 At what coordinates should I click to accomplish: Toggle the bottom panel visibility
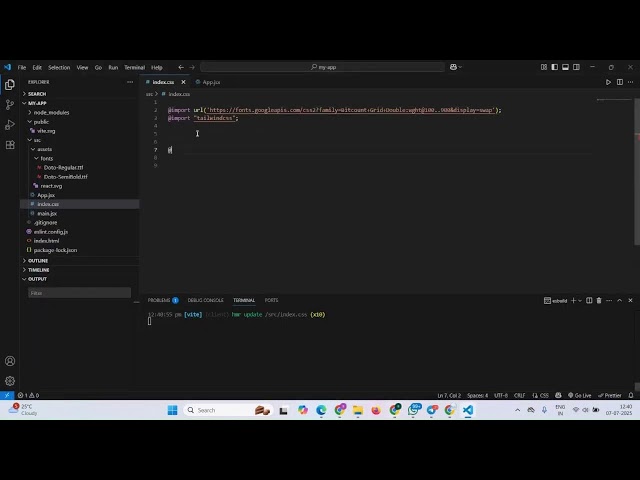(565, 67)
